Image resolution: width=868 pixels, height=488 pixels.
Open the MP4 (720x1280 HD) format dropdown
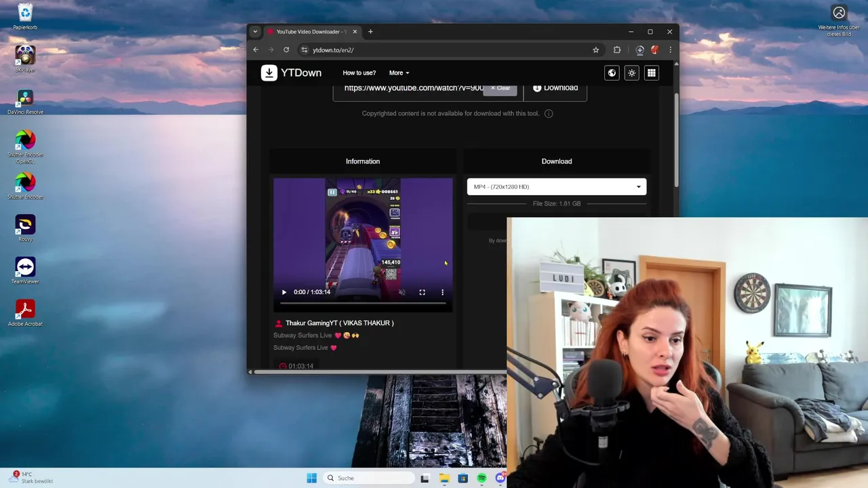click(x=557, y=186)
